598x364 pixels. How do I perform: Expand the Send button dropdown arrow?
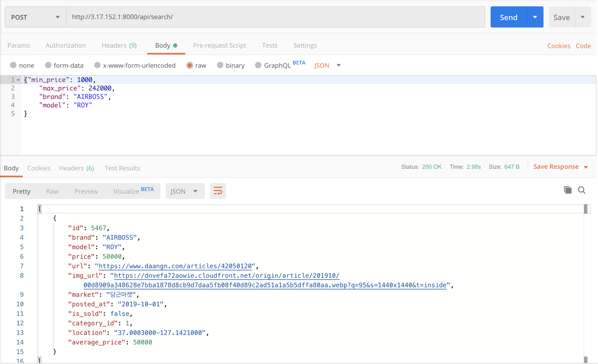tap(535, 17)
